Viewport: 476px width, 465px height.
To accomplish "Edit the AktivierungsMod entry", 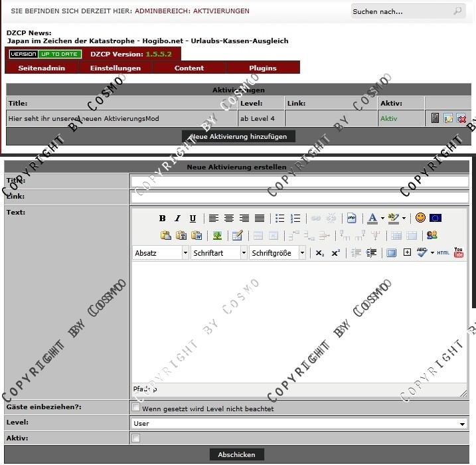I will click(449, 119).
